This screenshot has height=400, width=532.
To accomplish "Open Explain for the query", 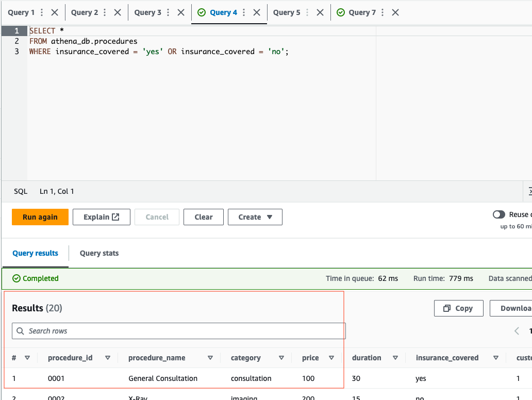I will point(102,217).
